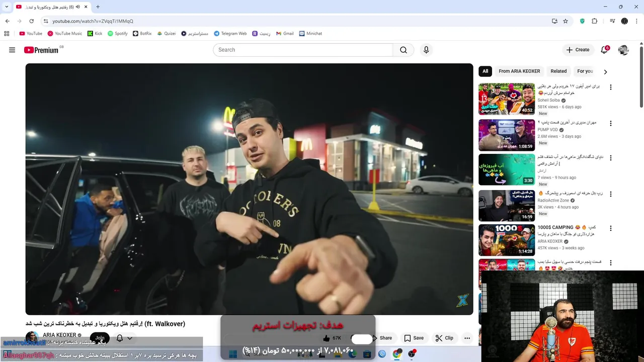Reload the page

31,21
